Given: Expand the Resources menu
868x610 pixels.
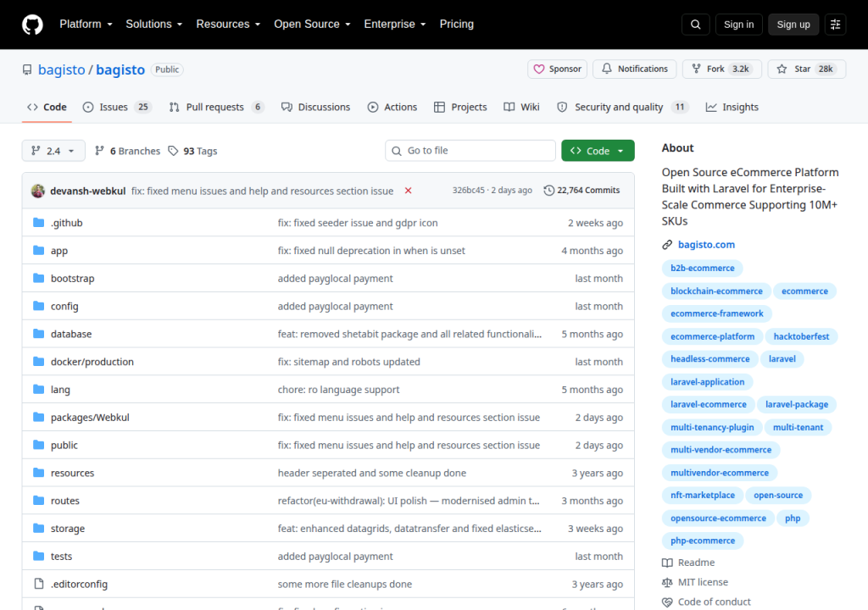Looking at the screenshot, I should click(x=228, y=25).
